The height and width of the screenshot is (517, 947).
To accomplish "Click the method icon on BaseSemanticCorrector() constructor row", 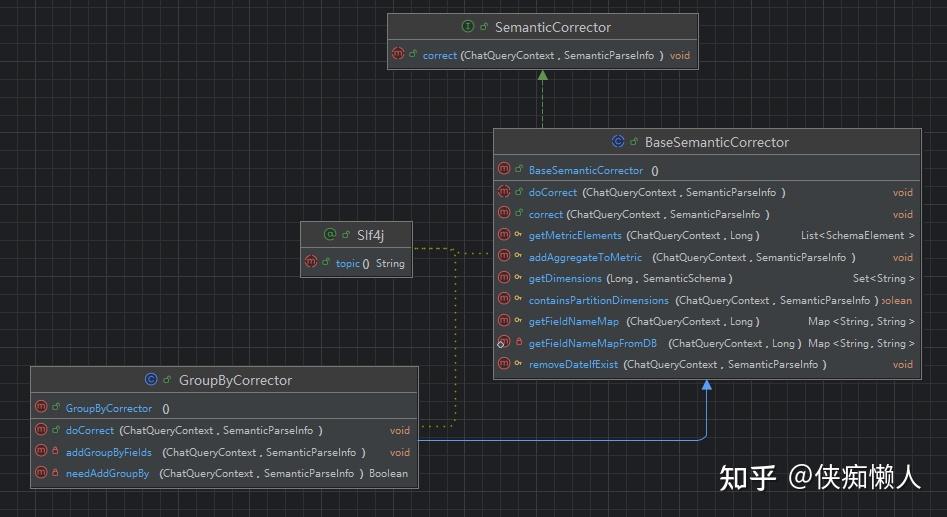I will pos(504,169).
